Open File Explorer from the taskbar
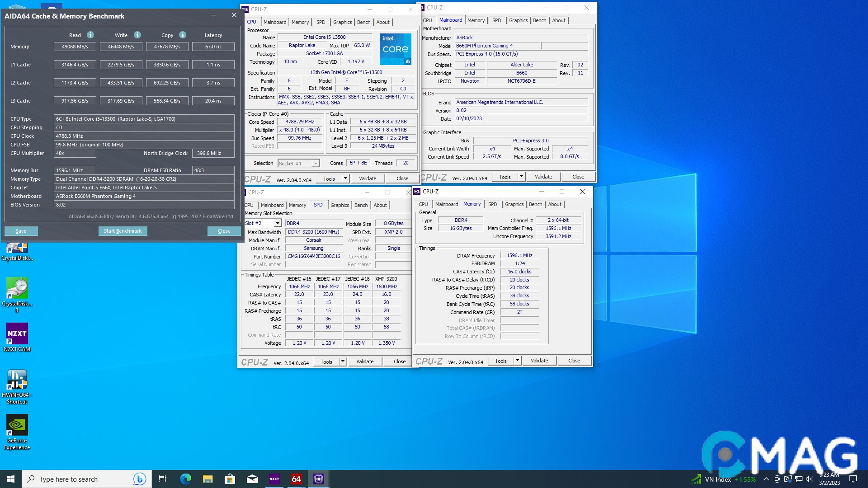The height and width of the screenshot is (488, 868). click(208, 479)
